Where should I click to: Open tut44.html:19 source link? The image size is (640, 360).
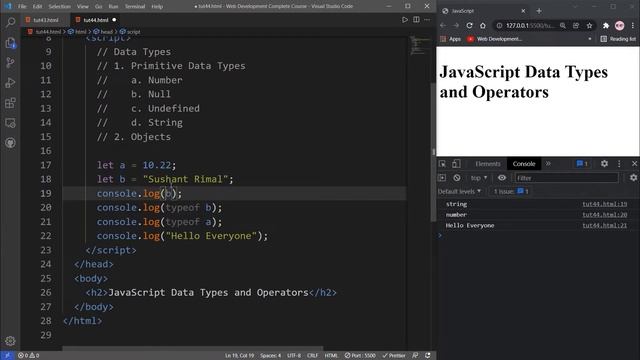(x=604, y=204)
